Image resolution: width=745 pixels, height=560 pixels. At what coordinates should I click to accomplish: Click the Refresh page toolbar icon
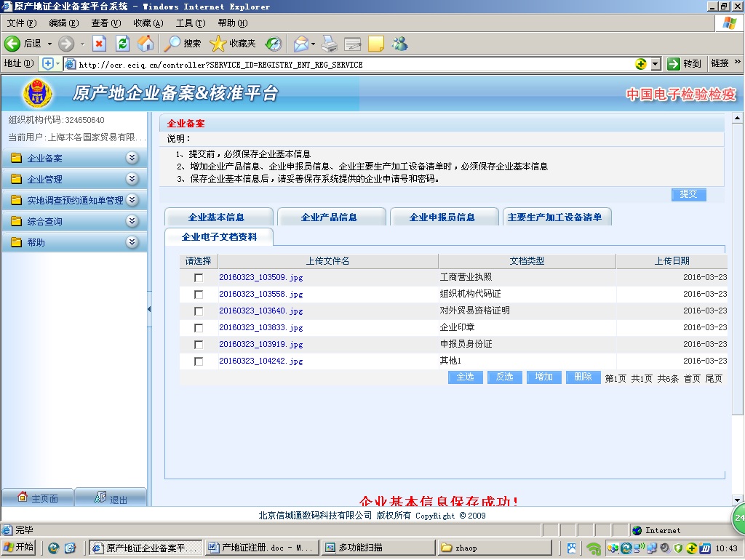click(x=122, y=44)
